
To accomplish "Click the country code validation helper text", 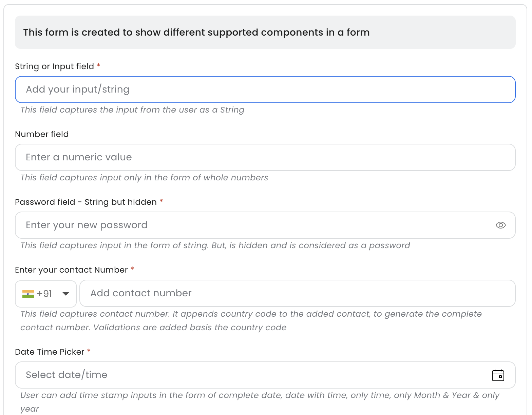I will [x=251, y=320].
